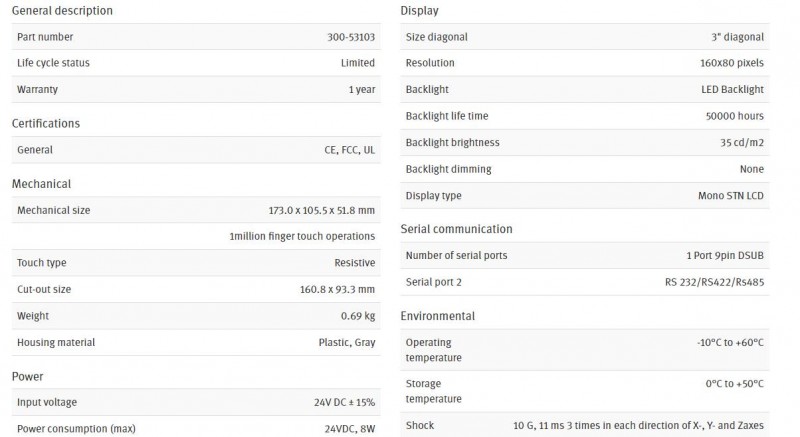The width and height of the screenshot is (800, 437).
Task: Click the Certifications section heading
Action: click(46, 123)
